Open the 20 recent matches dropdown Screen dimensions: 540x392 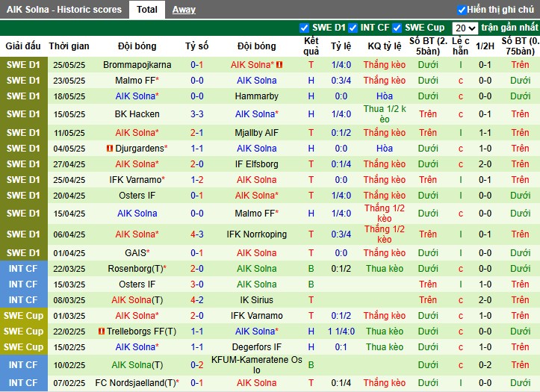pyautogui.click(x=465, y=28)
